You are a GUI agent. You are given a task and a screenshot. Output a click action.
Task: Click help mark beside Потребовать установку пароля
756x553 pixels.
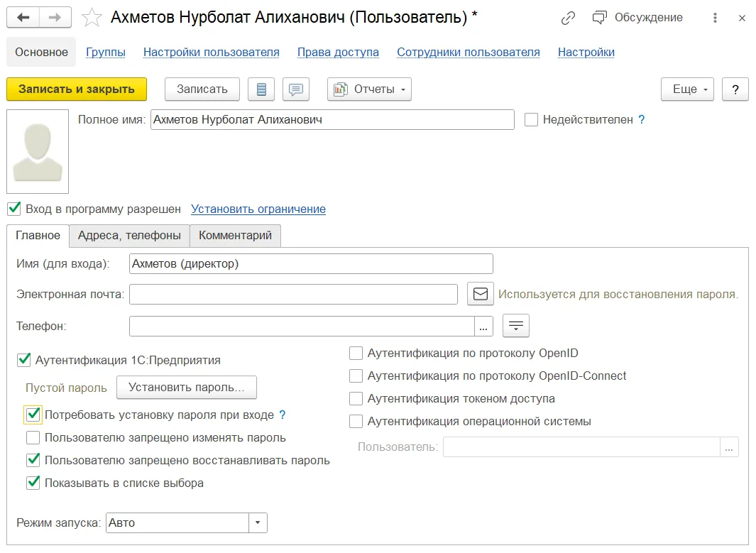point(283,415)
